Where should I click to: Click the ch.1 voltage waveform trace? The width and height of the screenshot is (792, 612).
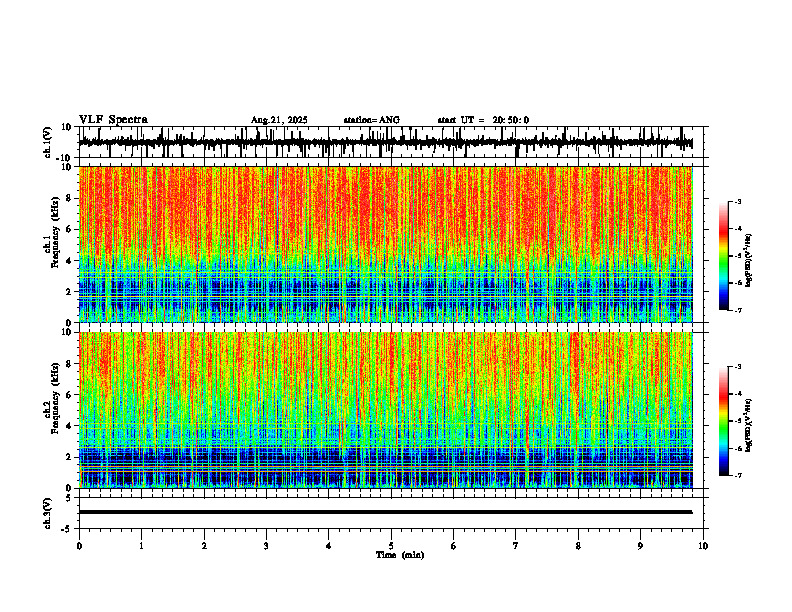click(385, 143)
